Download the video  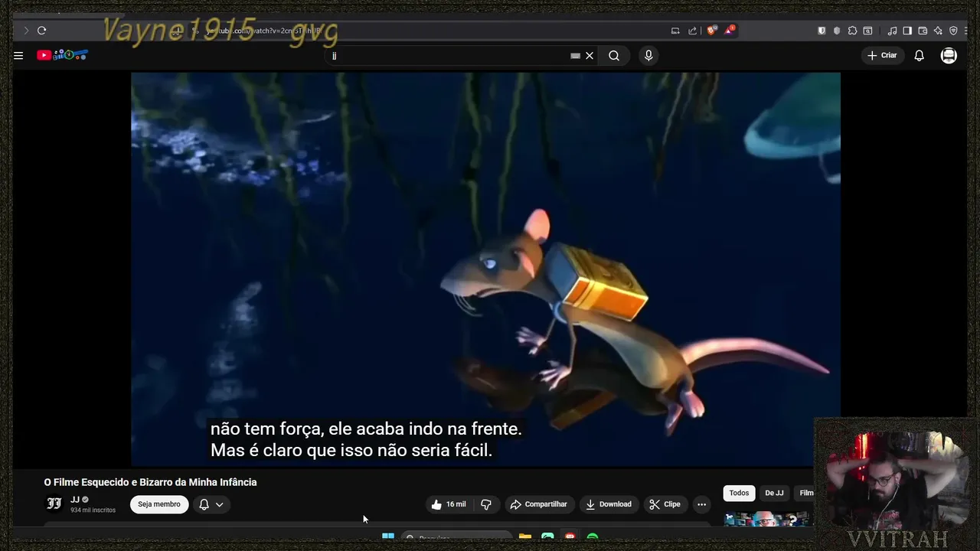[x=609, y=504]
